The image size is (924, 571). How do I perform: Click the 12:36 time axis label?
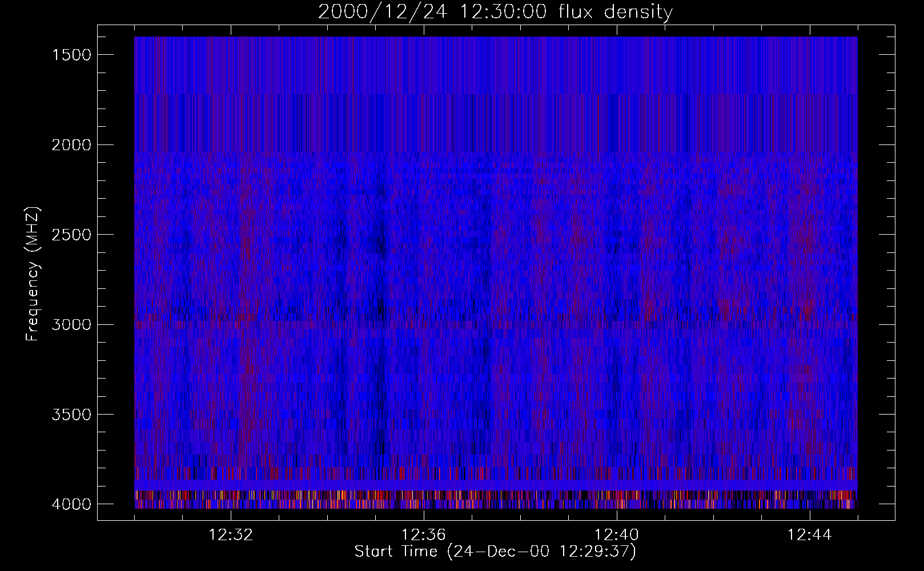424,535
